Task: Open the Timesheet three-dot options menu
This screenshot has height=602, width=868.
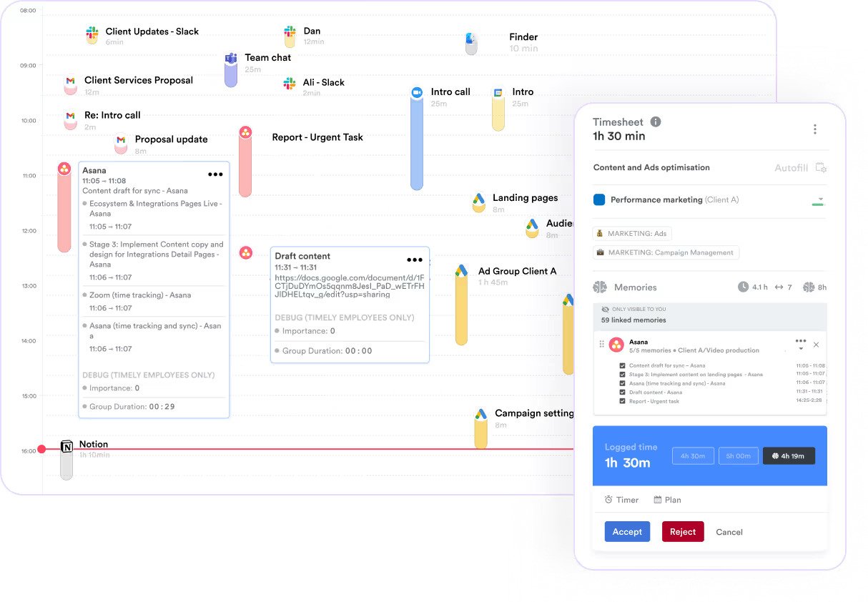Action: (x=814, y=129)
